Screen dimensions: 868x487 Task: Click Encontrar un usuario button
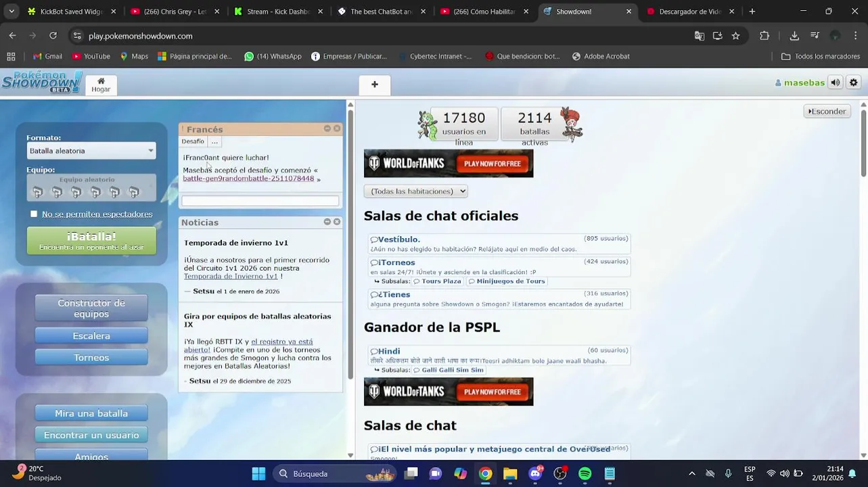[x=91, y=435]
